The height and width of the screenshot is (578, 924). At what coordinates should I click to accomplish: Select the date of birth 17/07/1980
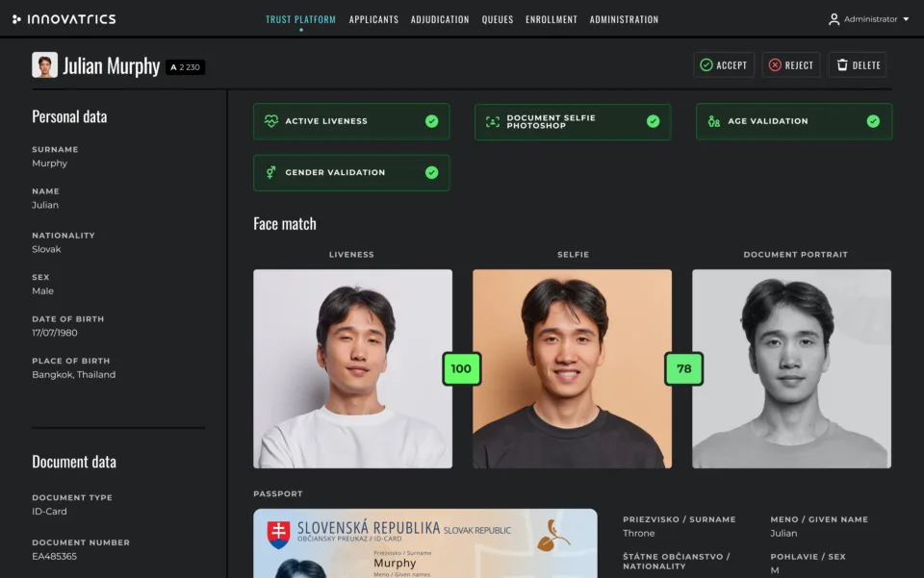[55, 333]
